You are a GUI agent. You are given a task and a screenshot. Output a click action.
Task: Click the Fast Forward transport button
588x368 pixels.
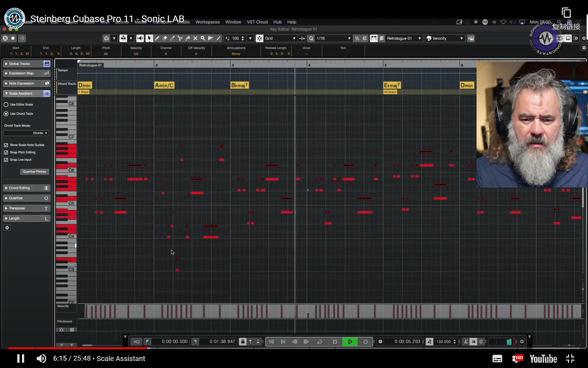[306, 342]
